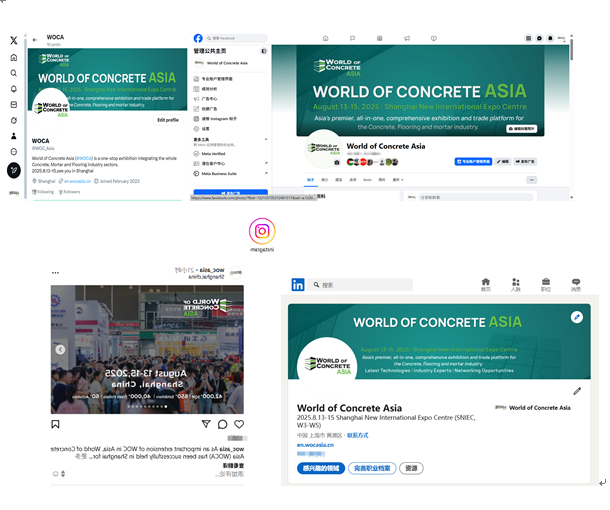Open en.wocasia.cn link on LinkedIn profile

tap(315, 445)
